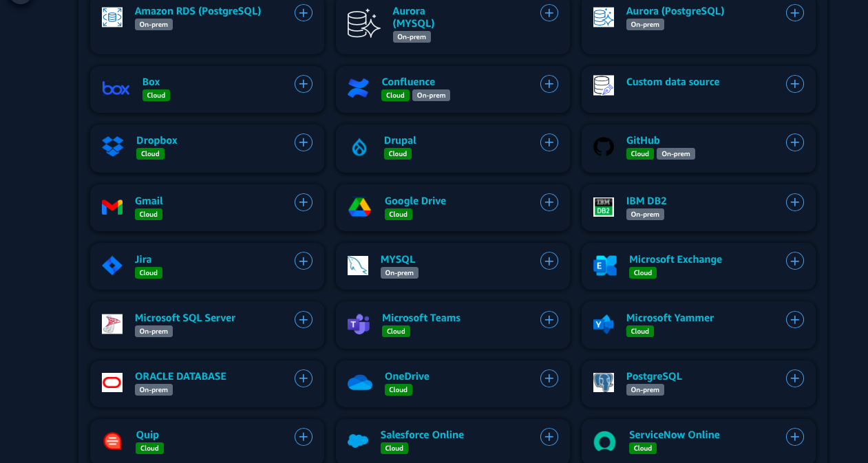Click the Microsoft Exchange logo icon
868x463 pixels.
pos(605,266)
